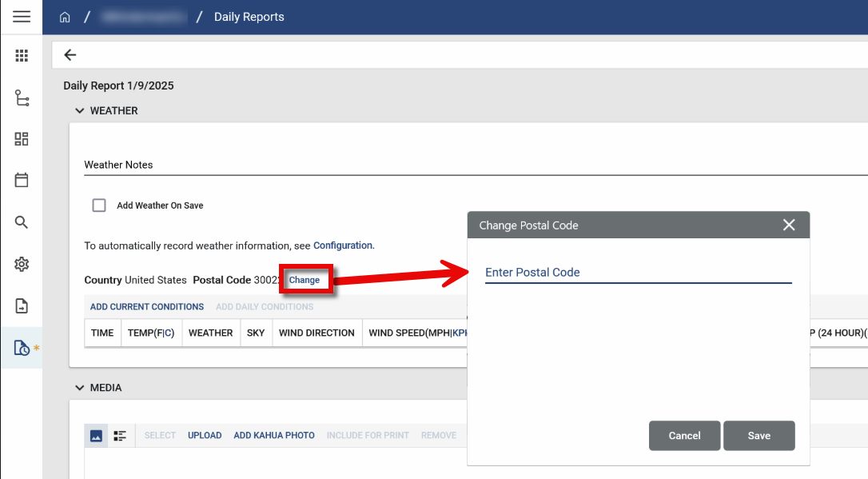Click the Enter Postal Code field

[x=638, y=273]
